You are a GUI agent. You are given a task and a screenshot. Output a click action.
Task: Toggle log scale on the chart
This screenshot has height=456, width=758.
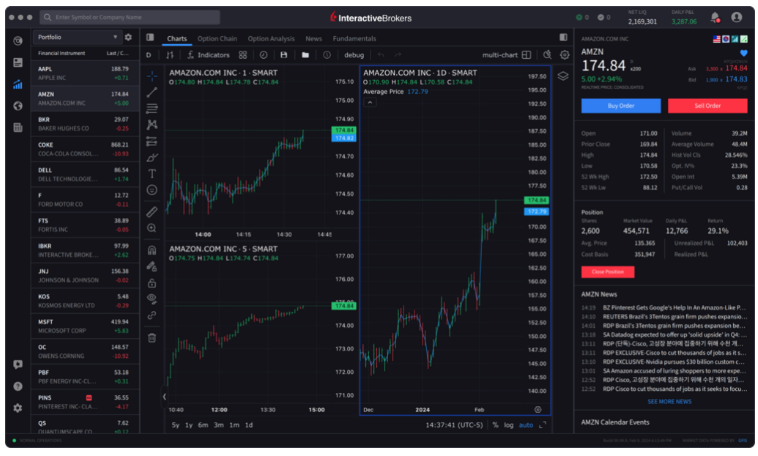(509, 425)
